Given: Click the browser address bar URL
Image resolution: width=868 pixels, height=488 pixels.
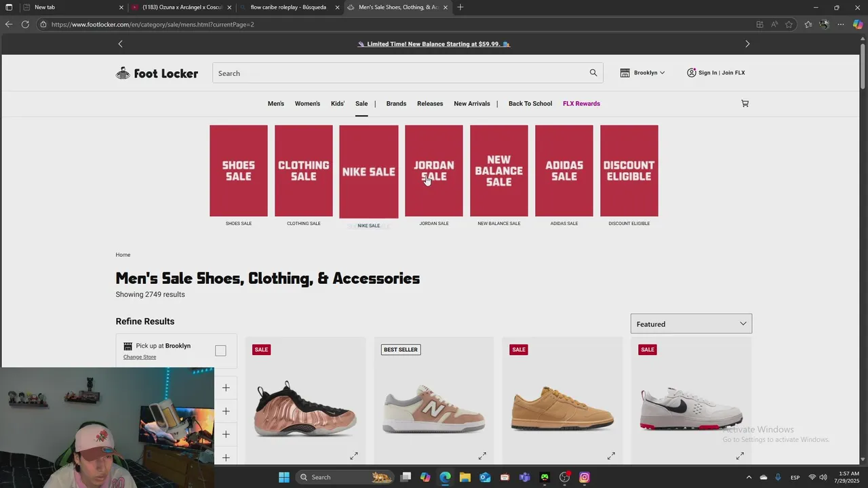Looking at the screenshot, I should (x=153, y=24).
